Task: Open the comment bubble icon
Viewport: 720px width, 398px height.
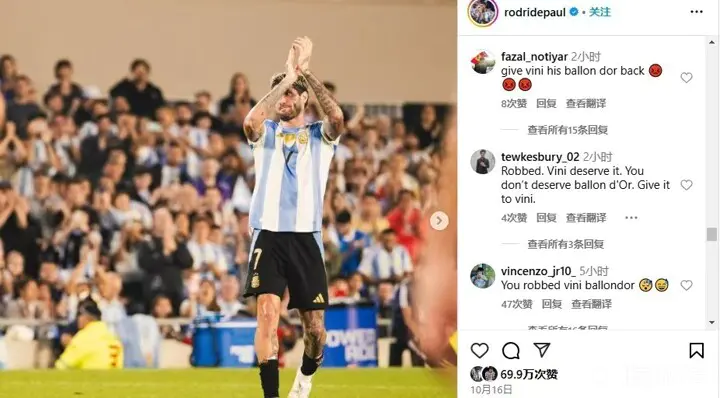Action: [x=511, y=351]
